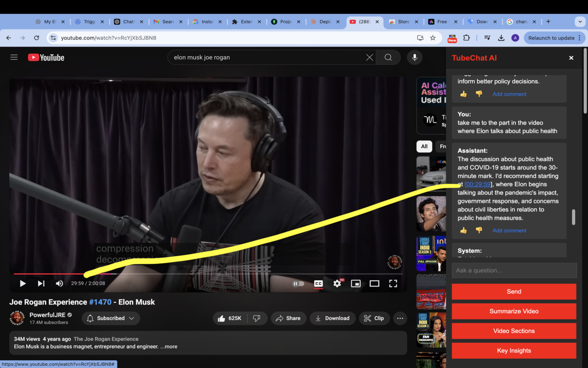Image resolution: width=588 pixels, height=368 pixels.
Task: Add comment on the public health Assistant answer
Action: pos(509,230)
